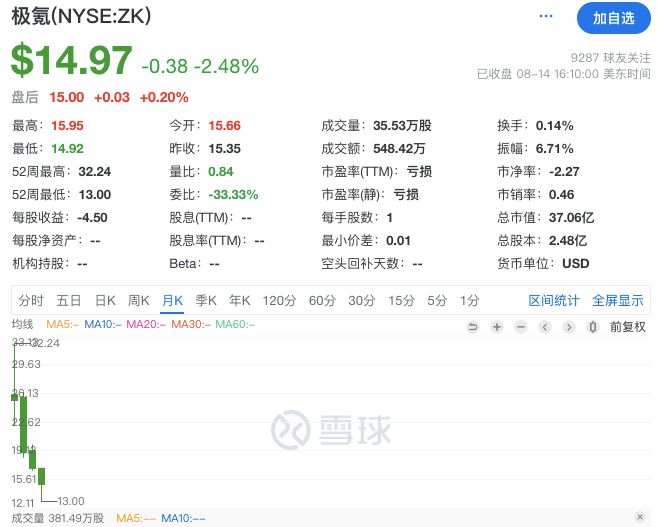
Task: Click the 最高 value 15.95
Action: click(x=67, y=126)
